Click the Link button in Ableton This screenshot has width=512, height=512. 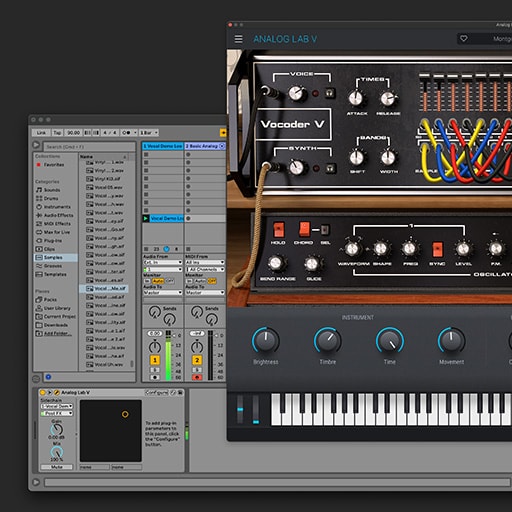pos(41,133)
